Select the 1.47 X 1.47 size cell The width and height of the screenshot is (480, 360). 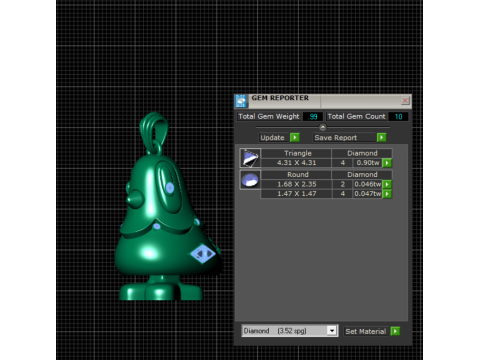296,194
